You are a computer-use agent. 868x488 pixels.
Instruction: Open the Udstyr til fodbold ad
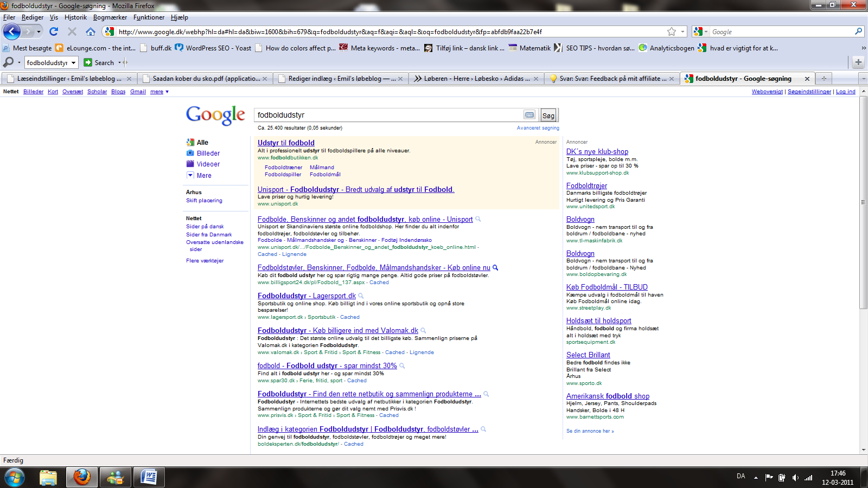click(x=286, y=143)
